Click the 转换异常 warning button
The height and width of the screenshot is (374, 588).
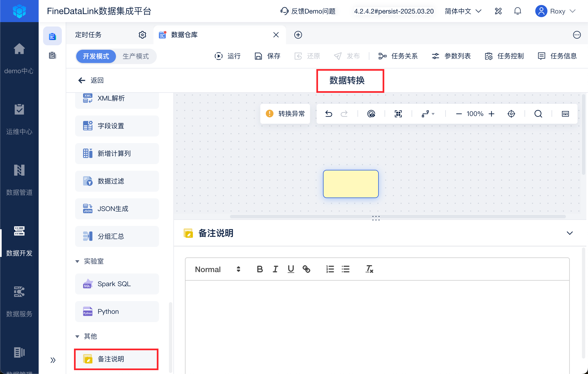(x=285, y=114)
